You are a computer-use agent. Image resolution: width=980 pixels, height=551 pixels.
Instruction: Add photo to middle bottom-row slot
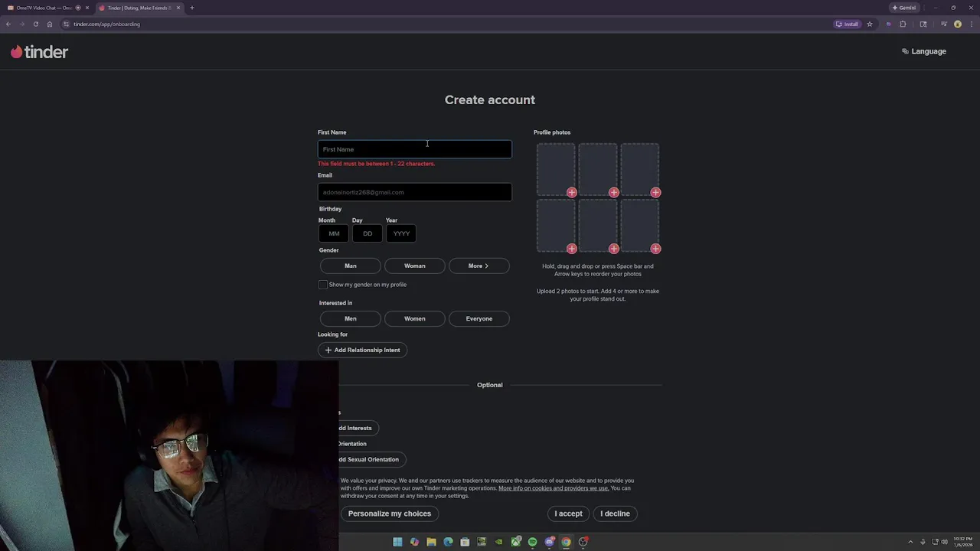coord(614,249)
